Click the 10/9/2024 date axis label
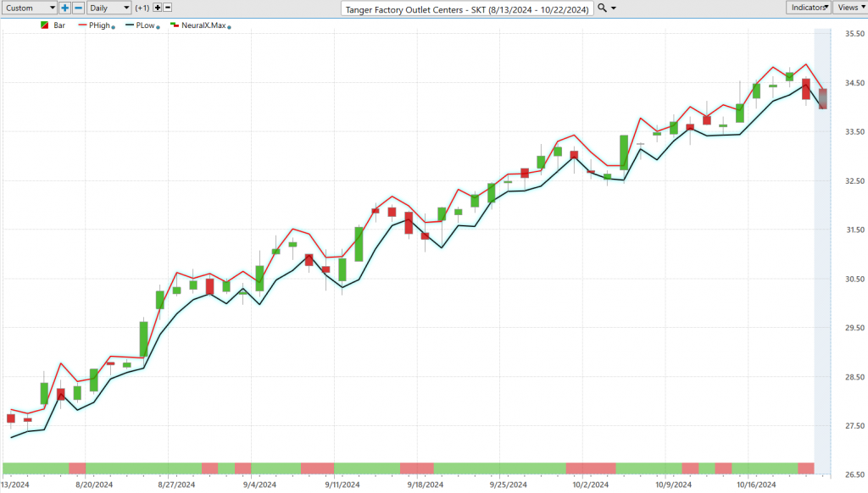This screenshot has height=493, width=868. point(674,485)
